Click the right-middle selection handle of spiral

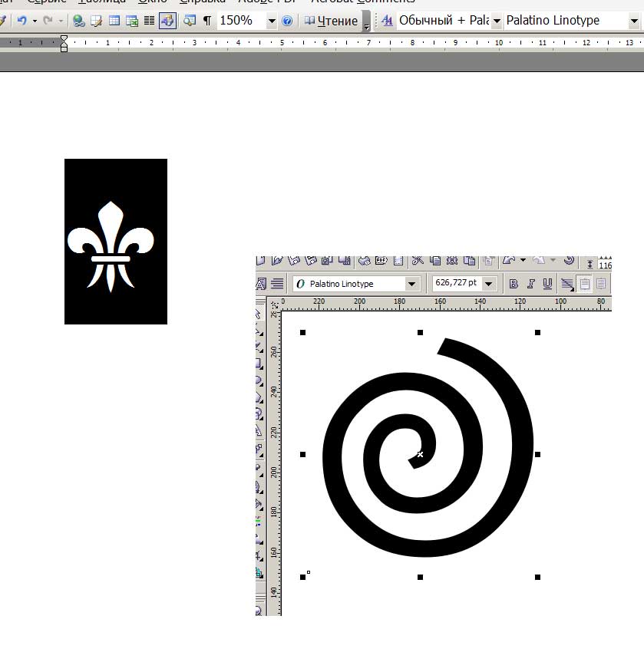pyautogui.click(x=537, y=455)
